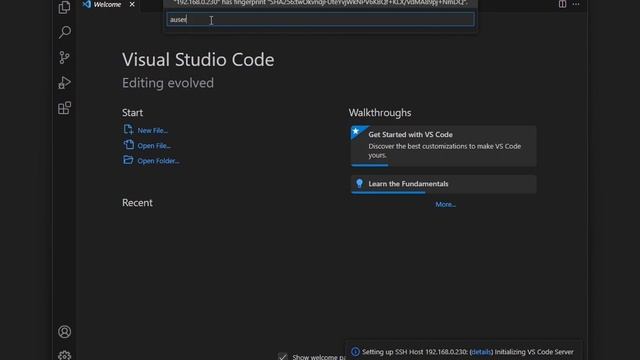
Task: Click the Open Folder icon
Action: click(x=128, y=160)
